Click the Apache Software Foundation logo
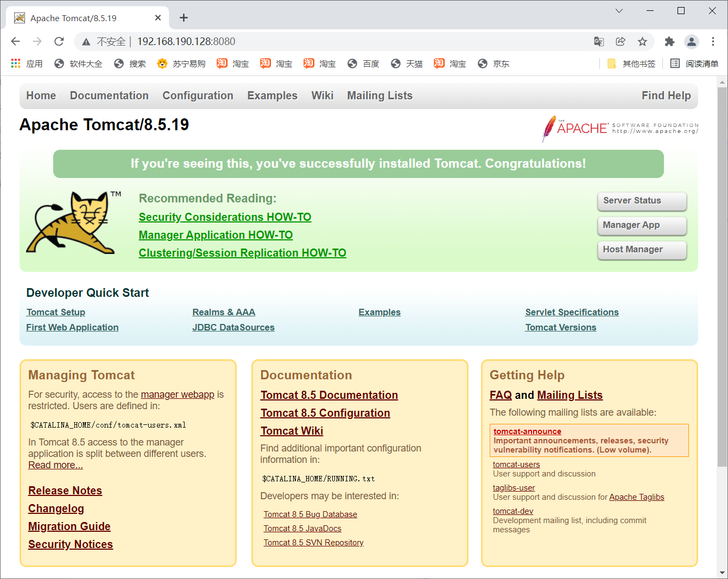This screenshot has width=728, height=579. coord(619,129)
